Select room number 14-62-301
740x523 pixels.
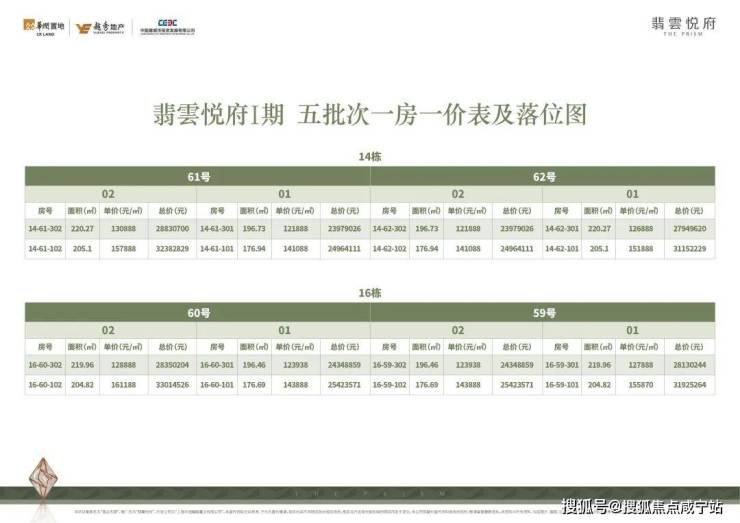[x=562, y=228]
